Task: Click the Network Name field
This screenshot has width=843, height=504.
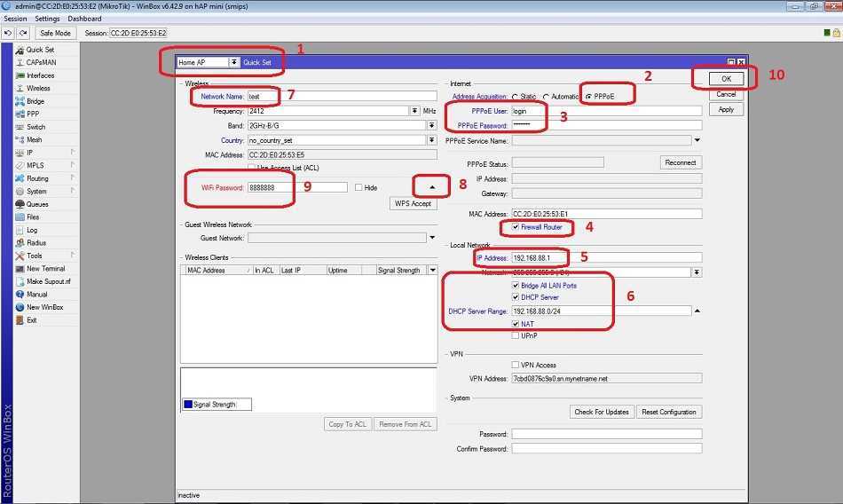Action: click(x=342, y=97)
